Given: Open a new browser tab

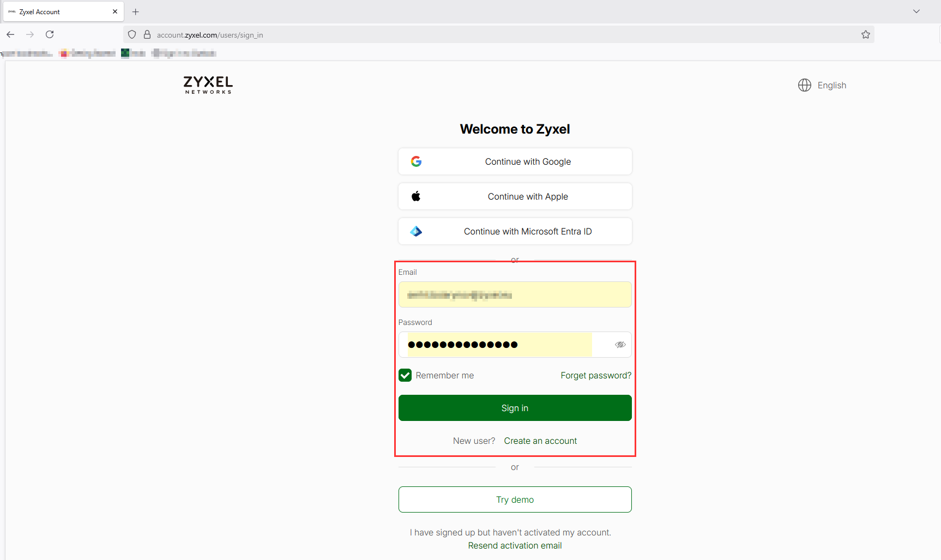Looking at the screenshot, I should 136,12.
